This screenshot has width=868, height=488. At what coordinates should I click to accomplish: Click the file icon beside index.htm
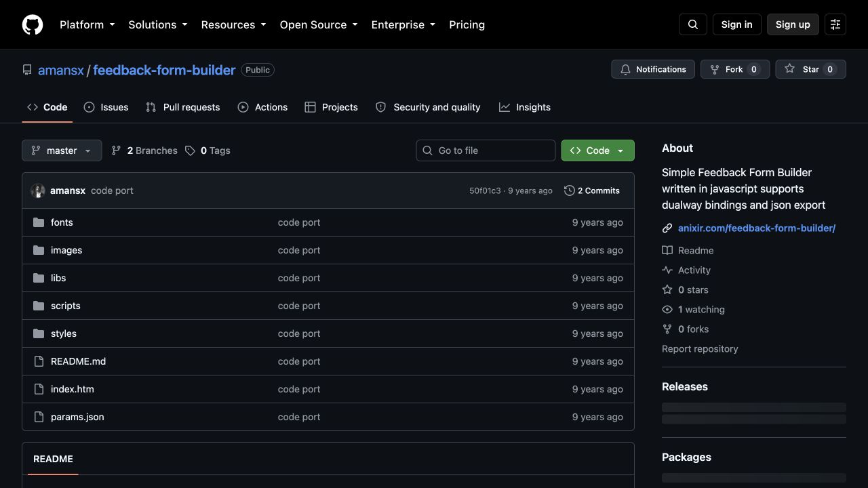(x=39, y=389)
